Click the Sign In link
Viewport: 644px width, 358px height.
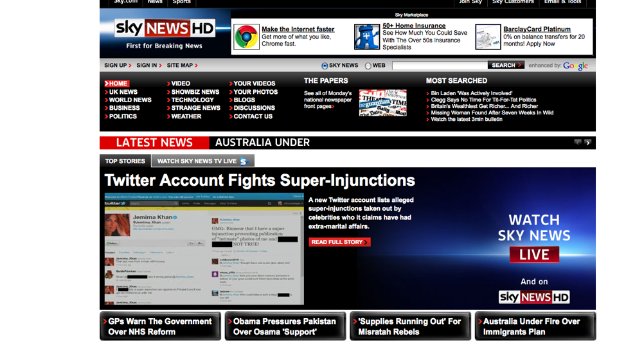(x=149, y=66)
